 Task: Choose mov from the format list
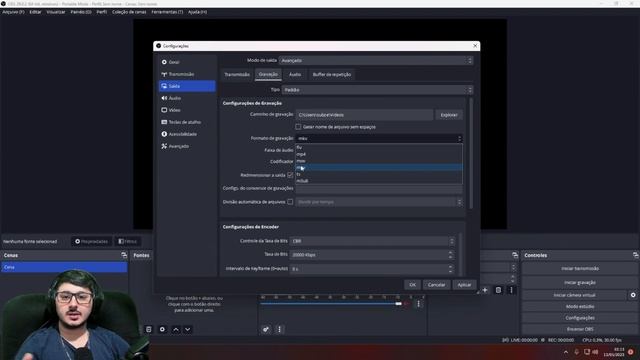(379, 161)
